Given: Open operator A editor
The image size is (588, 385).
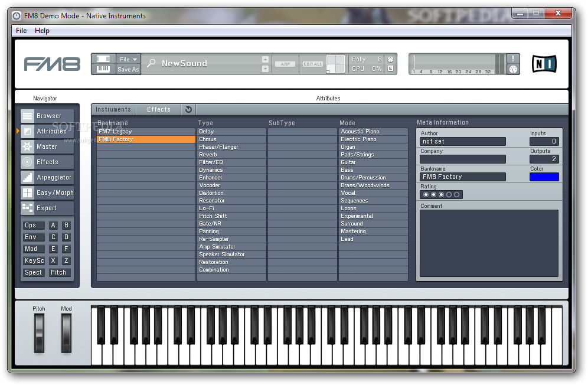Looking at the screenshot, I should click(x=53, y=226).
